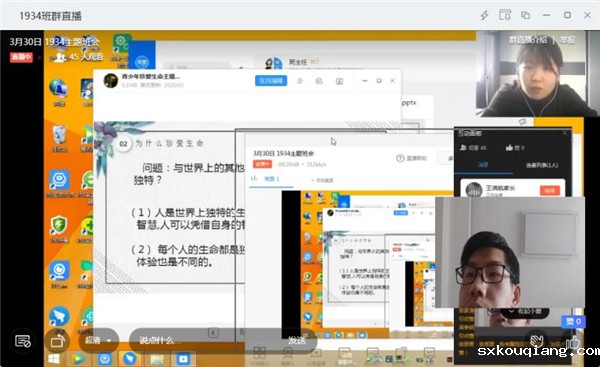Click the 赞 0 count in interaction panel

[x=515, y=147]
